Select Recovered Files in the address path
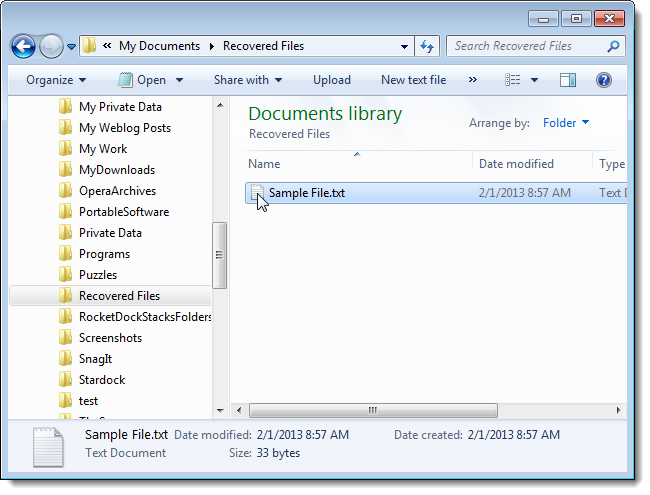 263,46
